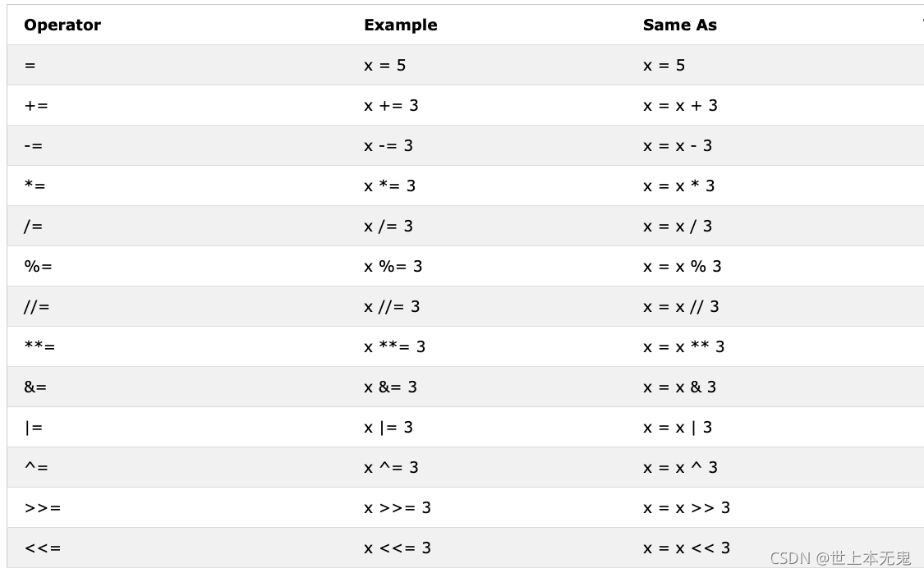Click the CSDN watermark text

pos(840,557)
